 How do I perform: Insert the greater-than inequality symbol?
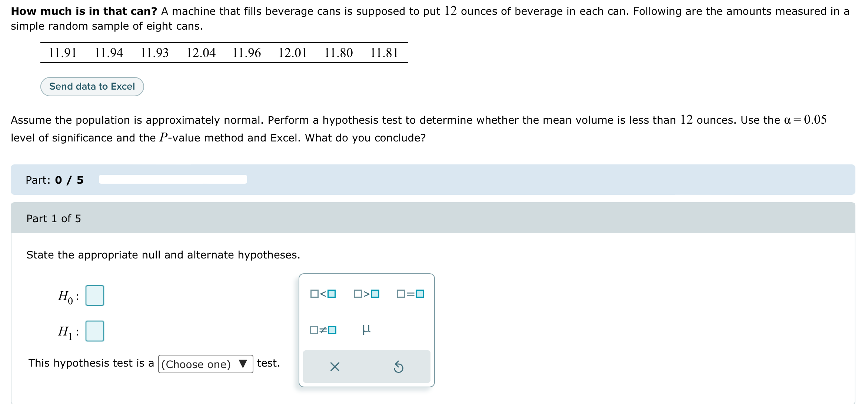366,294
